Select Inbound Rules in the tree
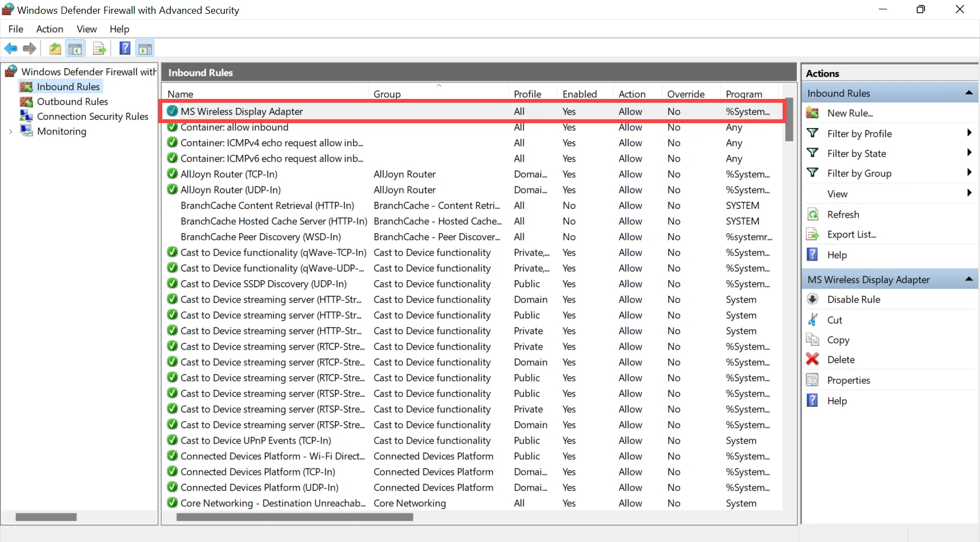980x542 pixels. (68, 87)
